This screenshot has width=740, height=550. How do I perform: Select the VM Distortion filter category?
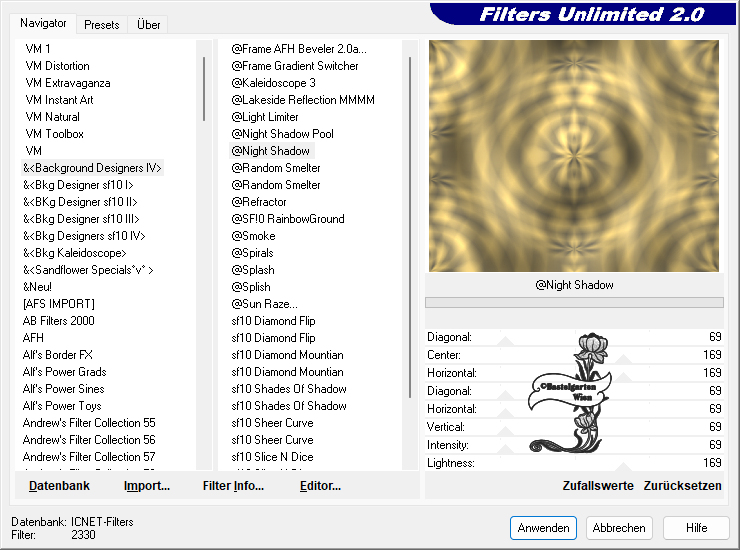[x=57, y=66]
